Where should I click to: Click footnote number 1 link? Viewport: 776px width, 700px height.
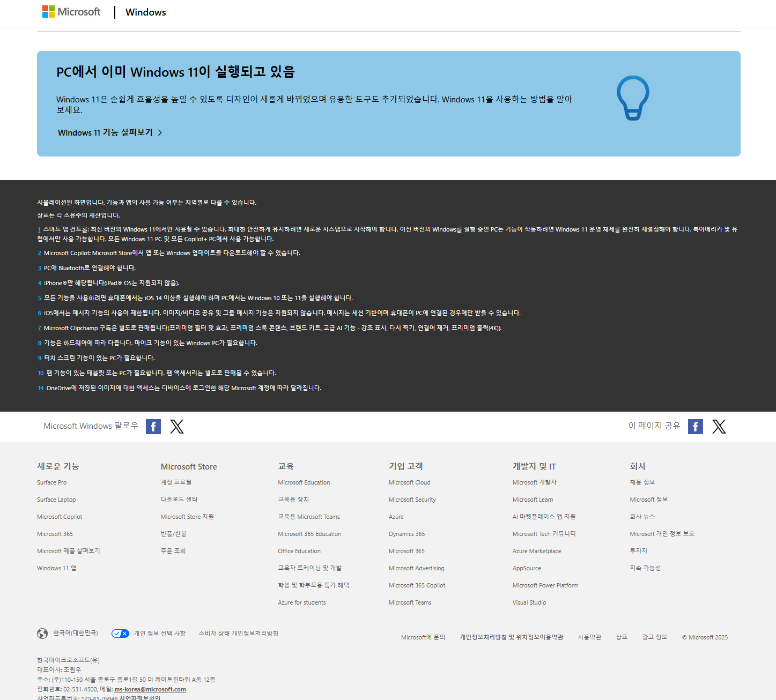tap(39, 229)
